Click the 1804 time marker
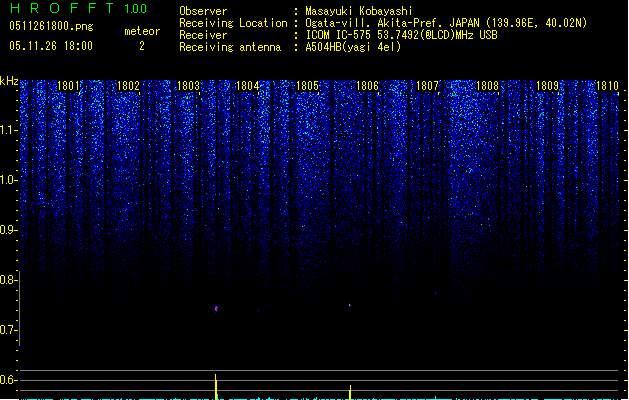The width and height of the screenshot is (629, 400). click(248, 86)
